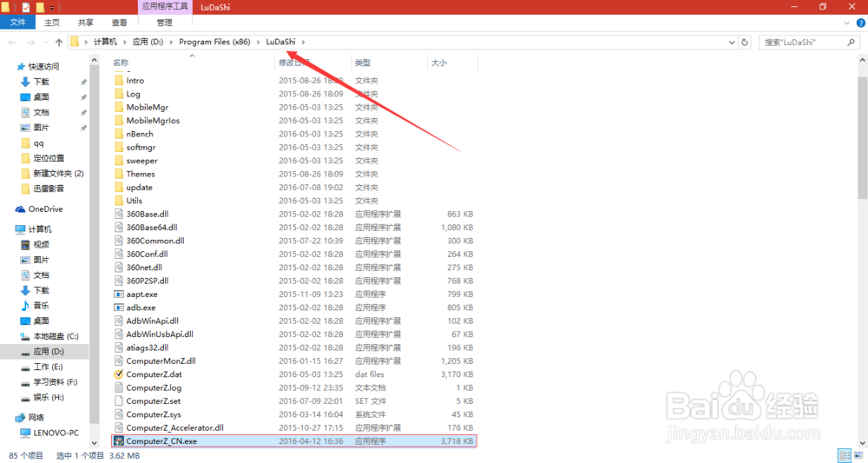The image size is (868, 463).
Task: Open dropdown arrow after Program Files (x86)
Action: (x=258, y=42)
